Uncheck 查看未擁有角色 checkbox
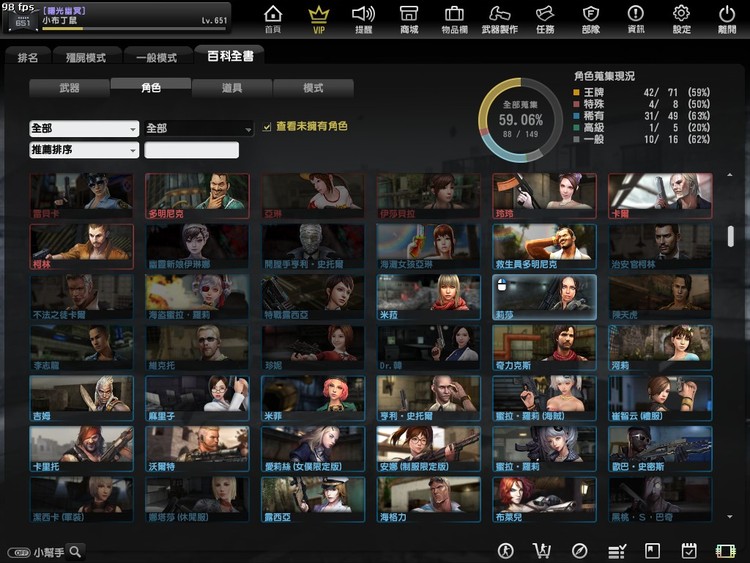The height and width of the screenshot is (563, 750). click(267, 127)
